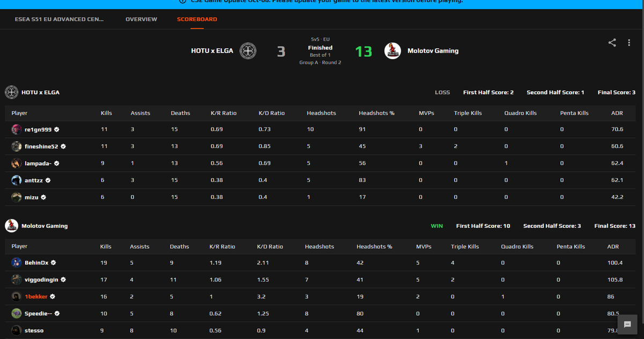Click verified badge next to re1gn999

point(56,129)
